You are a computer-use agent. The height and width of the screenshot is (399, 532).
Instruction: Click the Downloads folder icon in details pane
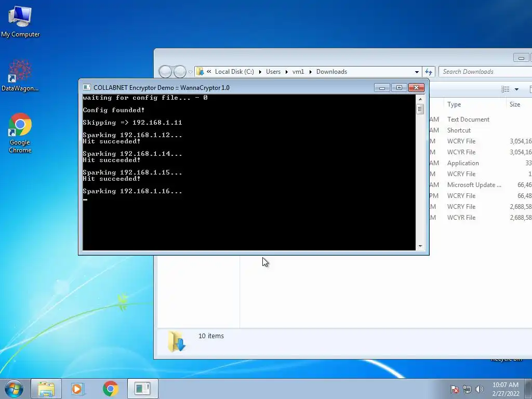pos(177,341)
